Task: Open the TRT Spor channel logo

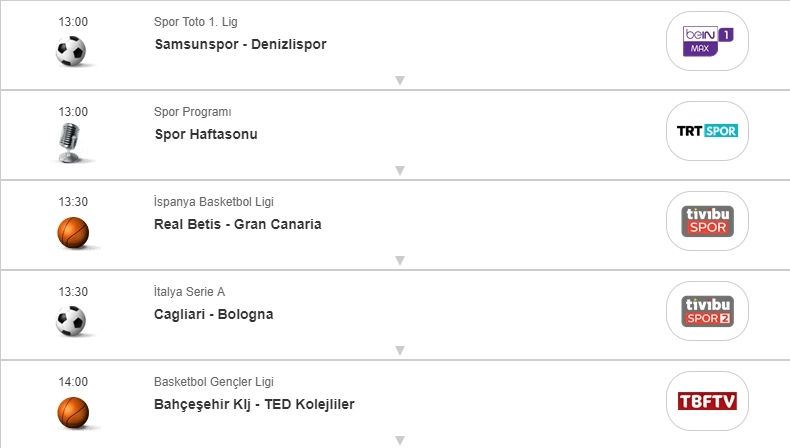Action: [707, 131]
